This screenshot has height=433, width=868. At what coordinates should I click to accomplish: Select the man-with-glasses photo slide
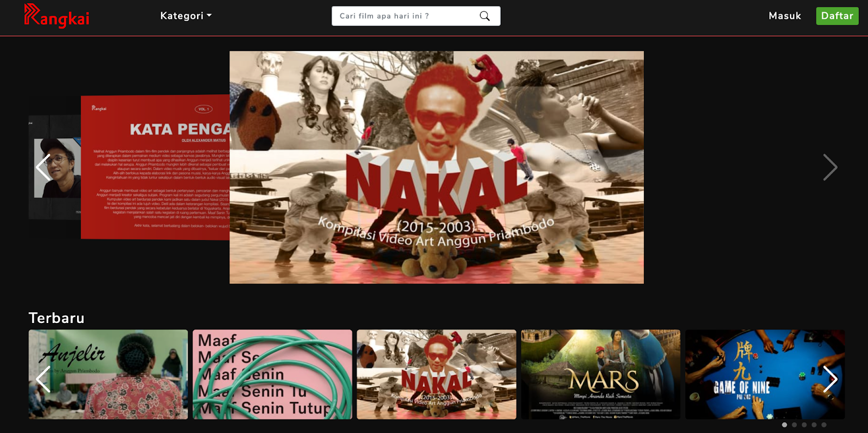coord(55,167)
